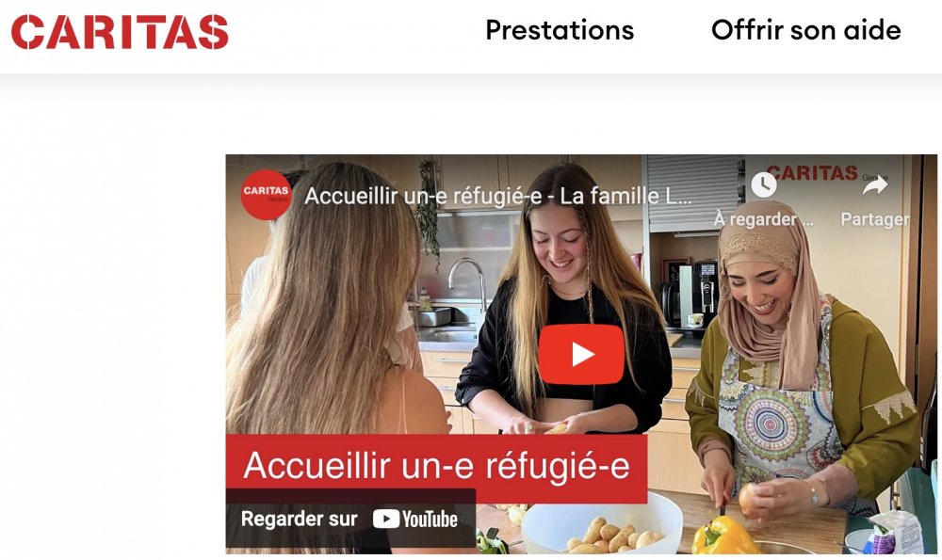Open the Offrir son aide menu

point(805,30)
